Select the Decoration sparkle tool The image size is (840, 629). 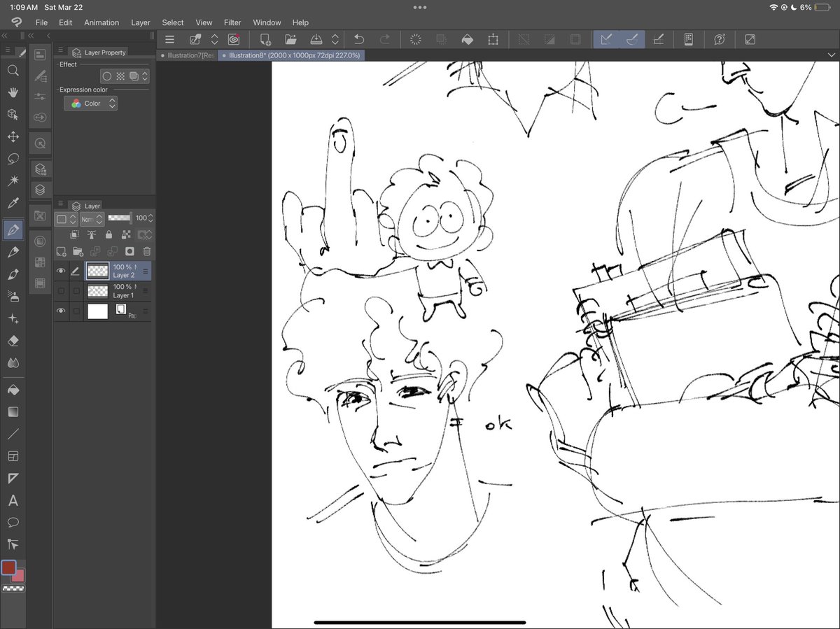(13, 319)
